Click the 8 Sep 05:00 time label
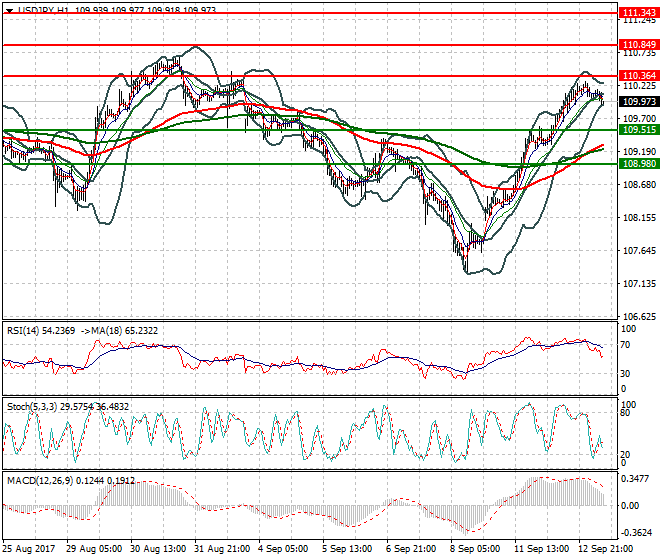The width and height of the screenshot is (660, 560). (475, 549)
